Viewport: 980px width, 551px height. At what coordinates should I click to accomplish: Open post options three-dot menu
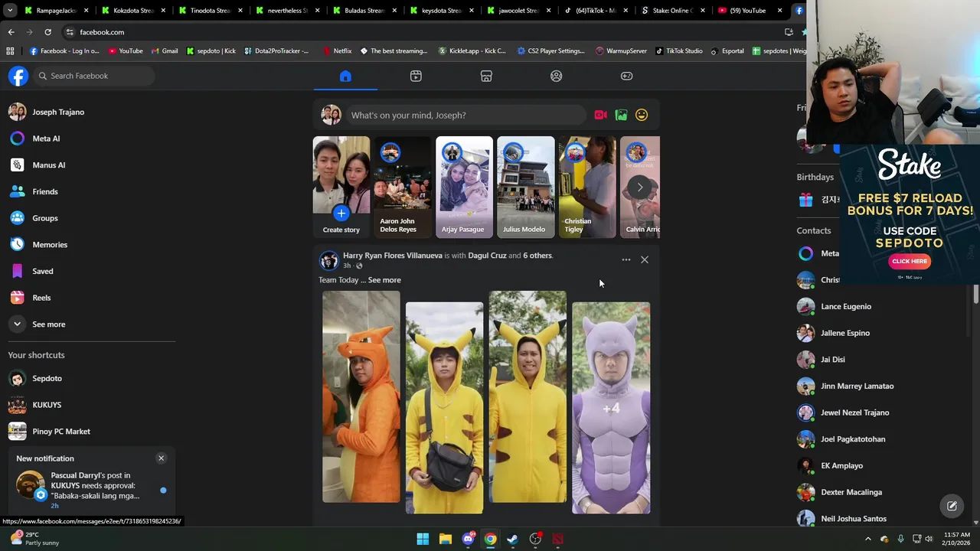[x=626, y=259]
